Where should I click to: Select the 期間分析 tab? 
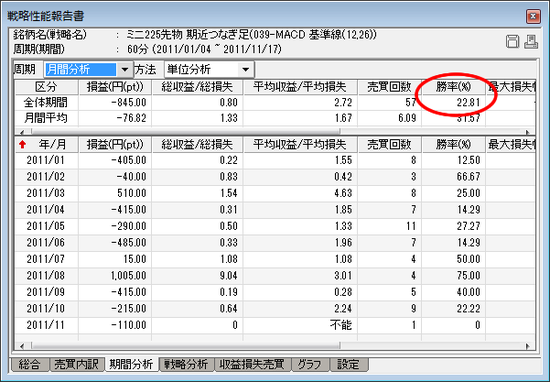coord(132,364)
